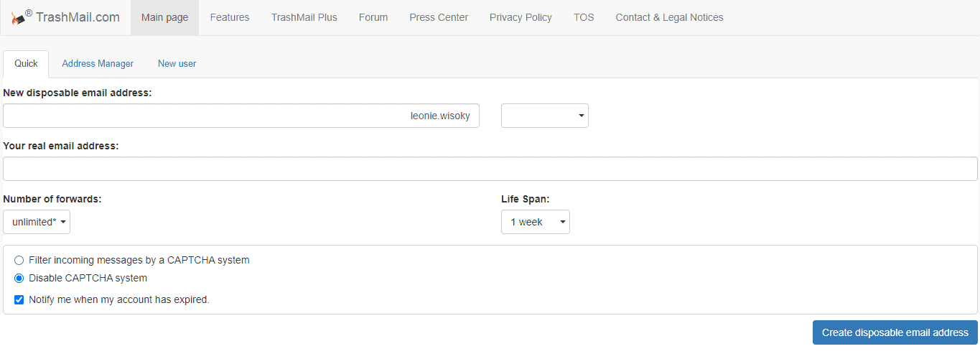Select Disable CAPTCHA system radio option

tap(19, 278)
